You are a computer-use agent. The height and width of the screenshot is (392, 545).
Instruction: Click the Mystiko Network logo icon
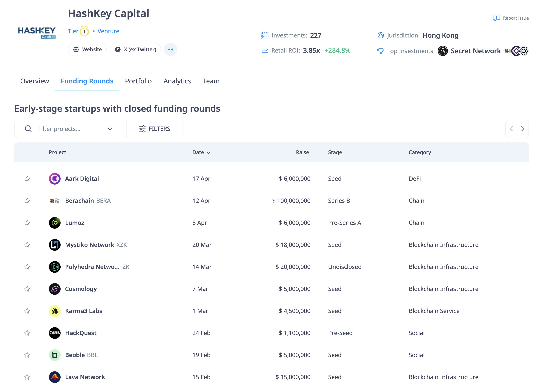(55, 245)
